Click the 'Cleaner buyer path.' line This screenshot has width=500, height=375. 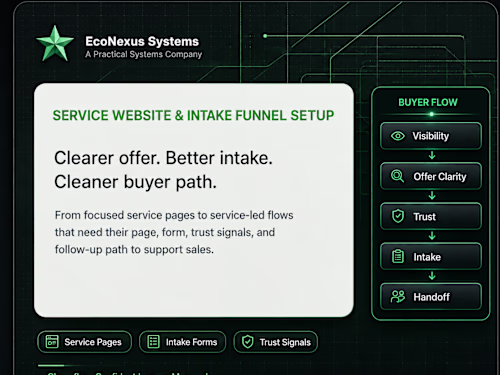pos(135,182)
